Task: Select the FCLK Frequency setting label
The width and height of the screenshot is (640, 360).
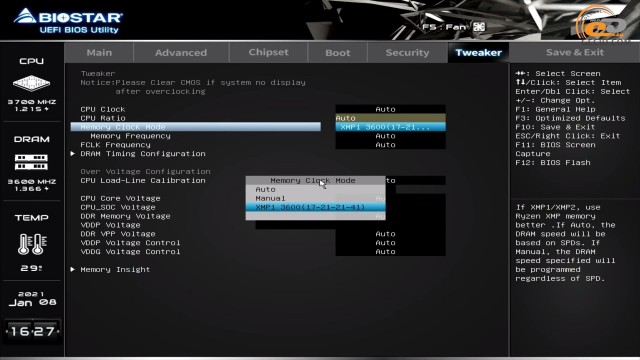Action: 115,145
